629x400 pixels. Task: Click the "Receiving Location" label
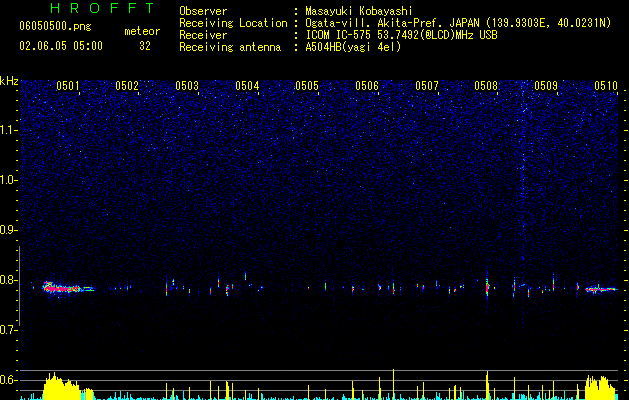point(233,23)
